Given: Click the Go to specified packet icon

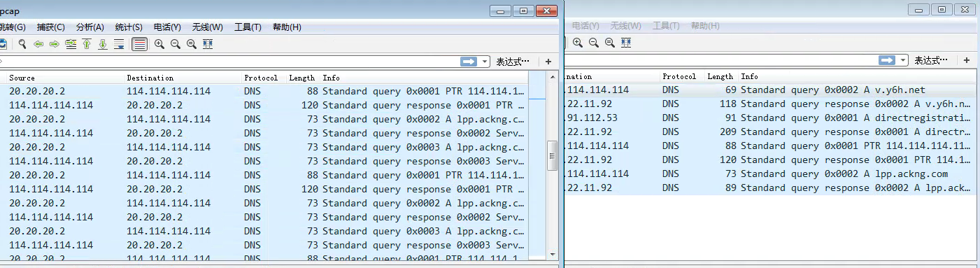Looking at the screenshot, I should (71, 44).
